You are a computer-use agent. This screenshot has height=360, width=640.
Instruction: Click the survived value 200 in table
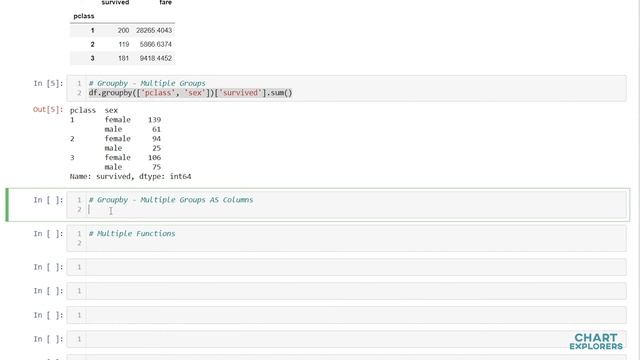123,30
